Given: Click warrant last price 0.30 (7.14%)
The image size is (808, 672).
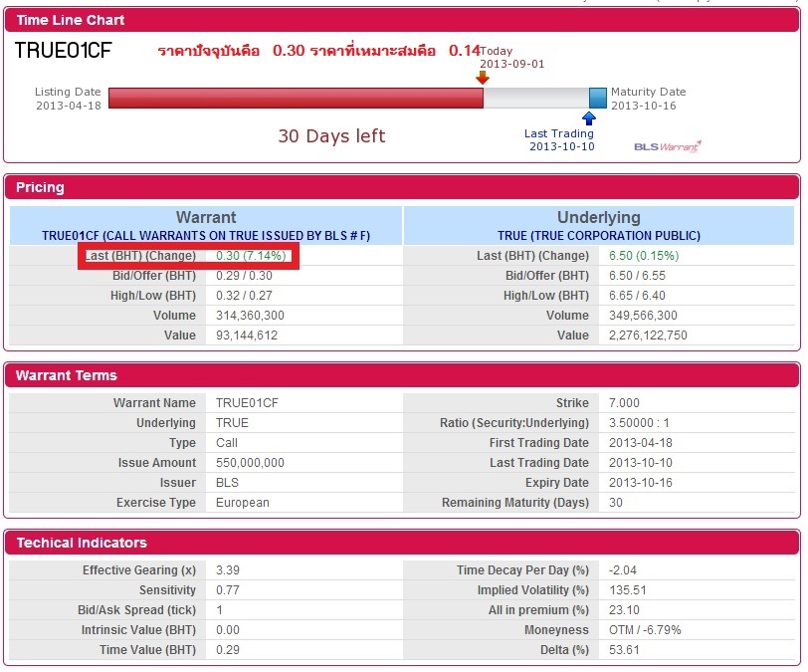Looking at the screenshot, I should [251, 256].
